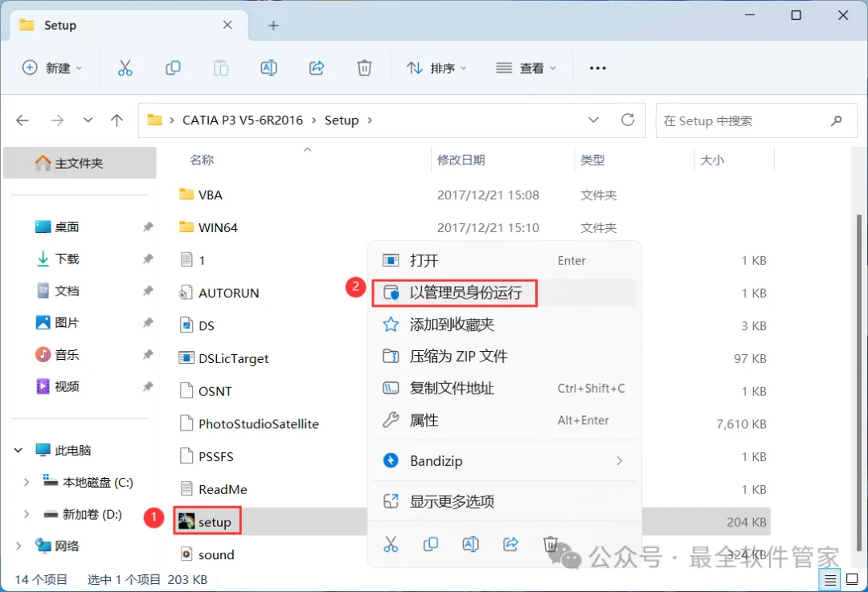Screen dimensions: 868x592
Task: Open the View (查看) dropdown
Action: (x=526, y=68)
